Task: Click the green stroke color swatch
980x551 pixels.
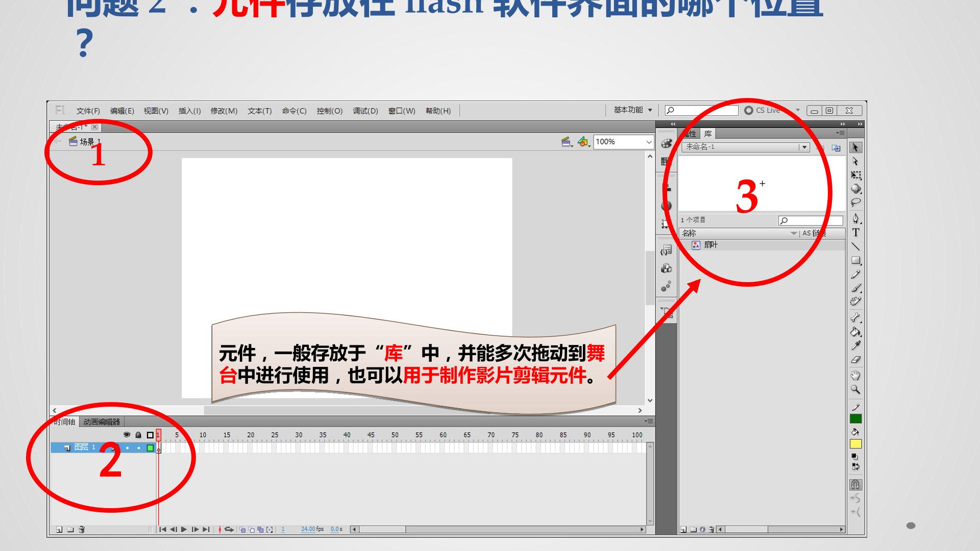Action: 855,419
